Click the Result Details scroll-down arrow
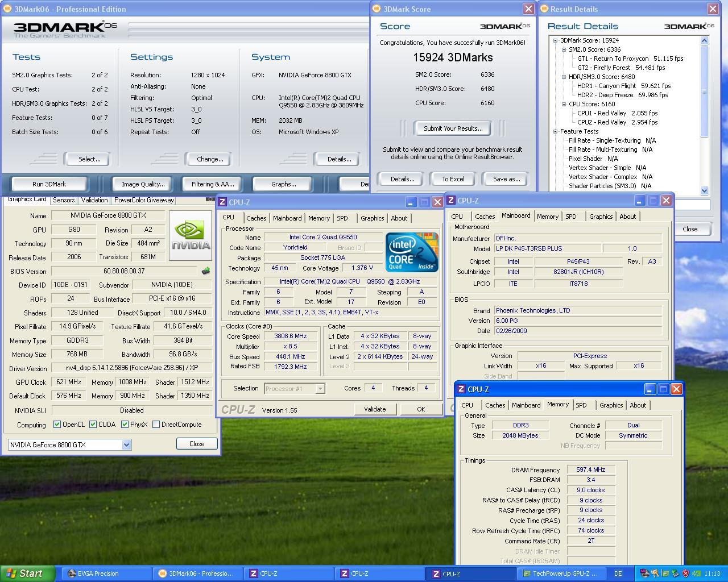The width and height of the screenshot is (728, 582). click(x=705, y=191)
